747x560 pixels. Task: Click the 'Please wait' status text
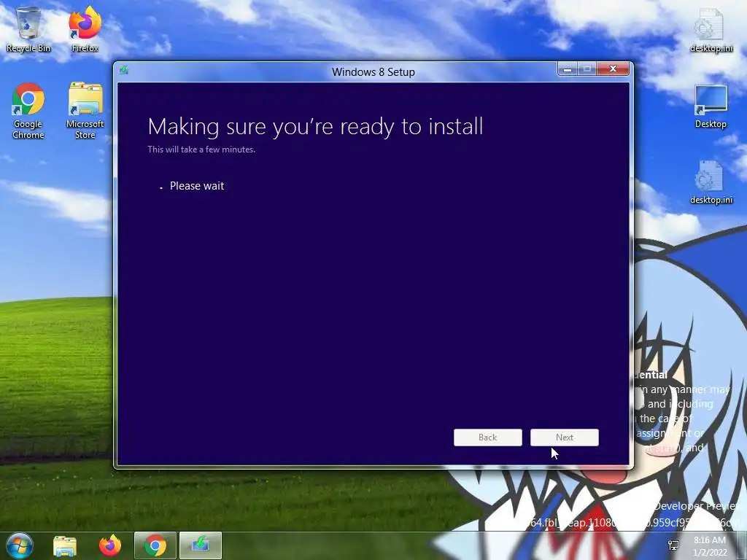(197, 186)
